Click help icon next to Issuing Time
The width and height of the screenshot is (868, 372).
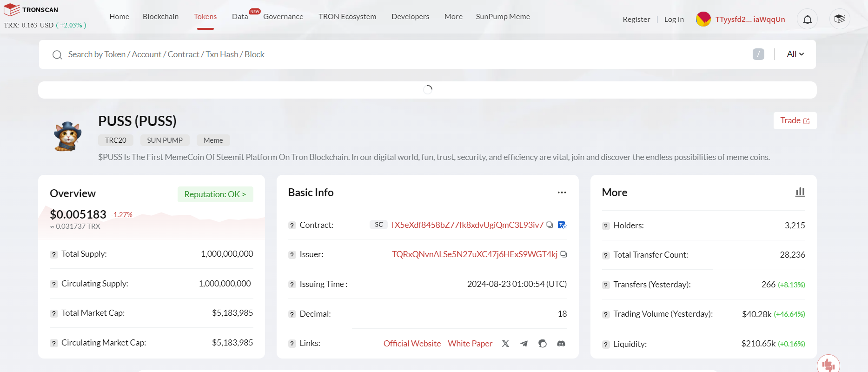point(292,285)
